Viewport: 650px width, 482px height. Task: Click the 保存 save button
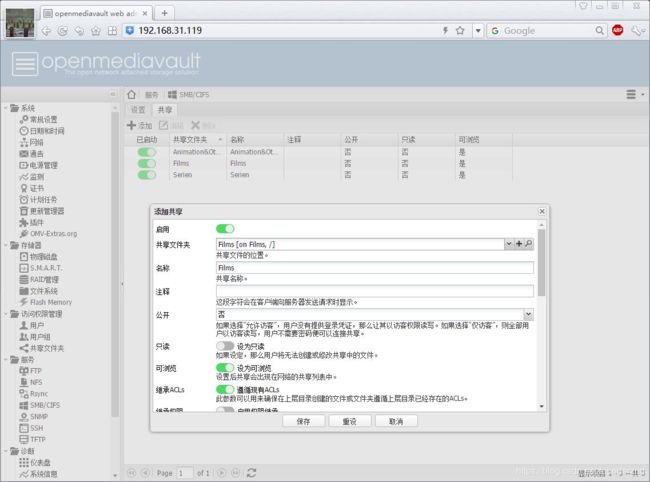point(303,421)
